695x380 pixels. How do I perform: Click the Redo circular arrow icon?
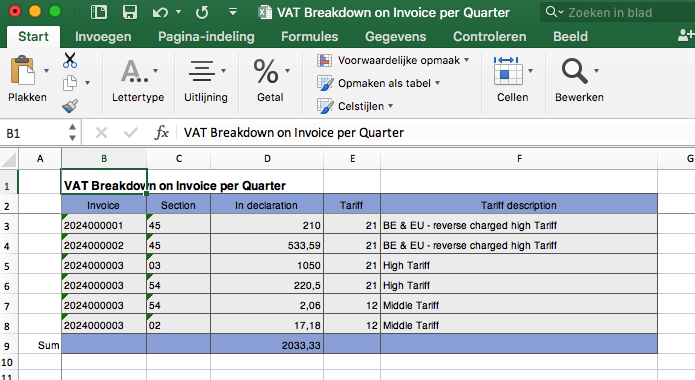[x=202, y=12]
